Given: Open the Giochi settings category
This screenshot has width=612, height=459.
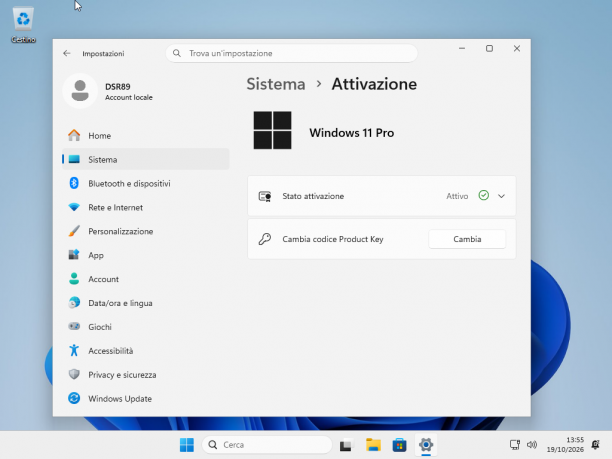Looking at the screenshot, I should 146,326.
